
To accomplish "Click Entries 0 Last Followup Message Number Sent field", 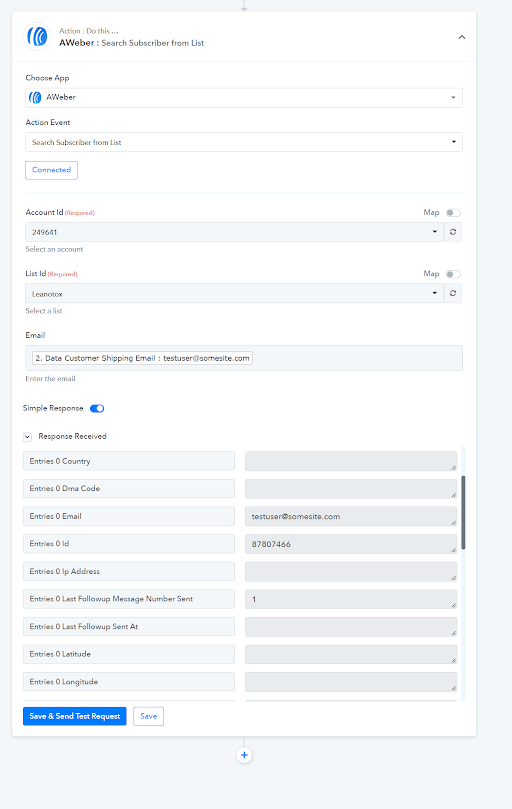I will coord(129,599).
